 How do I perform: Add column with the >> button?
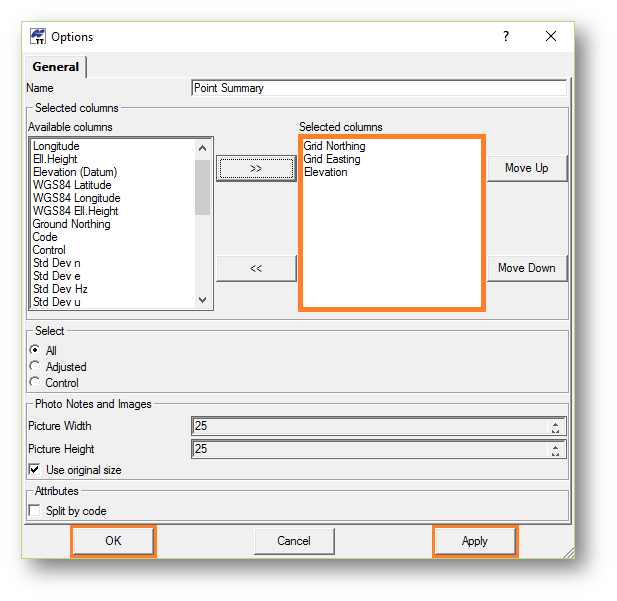click(256, 169)
